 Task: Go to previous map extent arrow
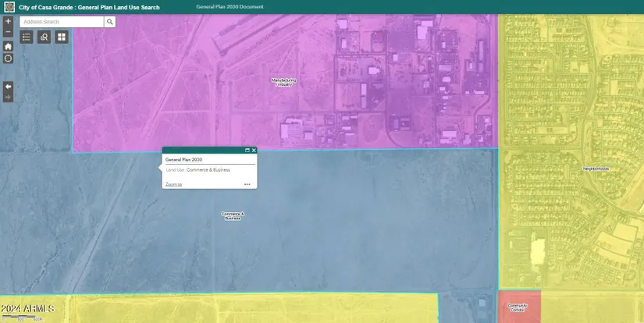point(8,86)
